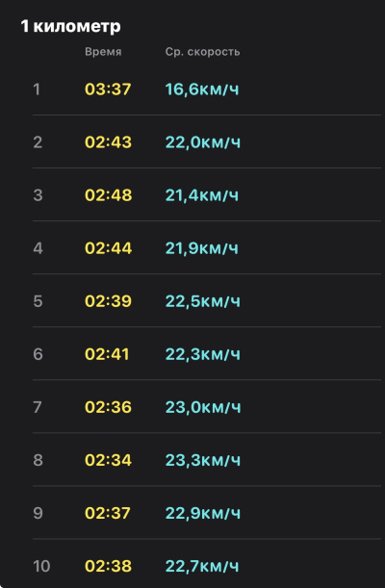Select split row number 10
The height and width of the screenshot is (588, 385).
pyautogui.click(x=207, y=566)
